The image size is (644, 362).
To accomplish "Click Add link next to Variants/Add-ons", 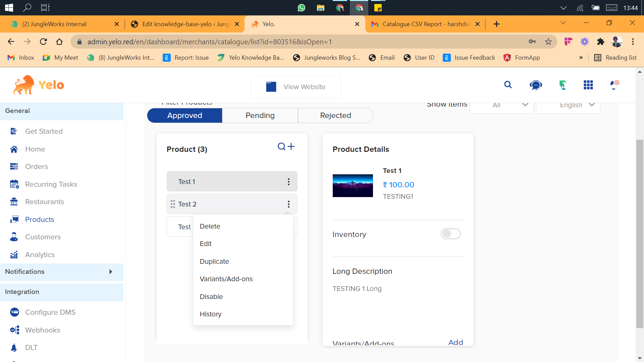I will click(x=455, y=342).
